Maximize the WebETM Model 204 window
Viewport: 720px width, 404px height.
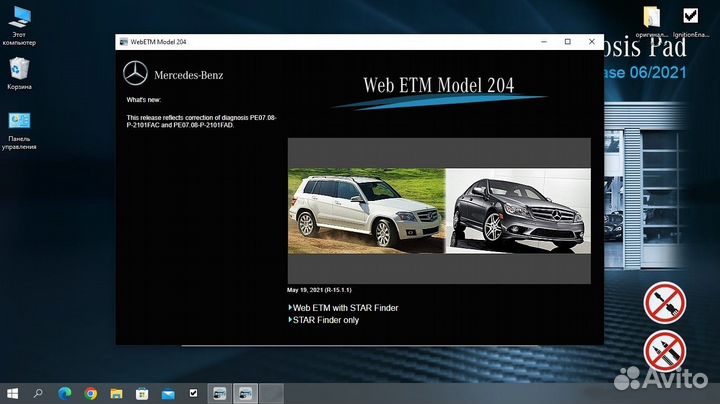pos(568,42)
